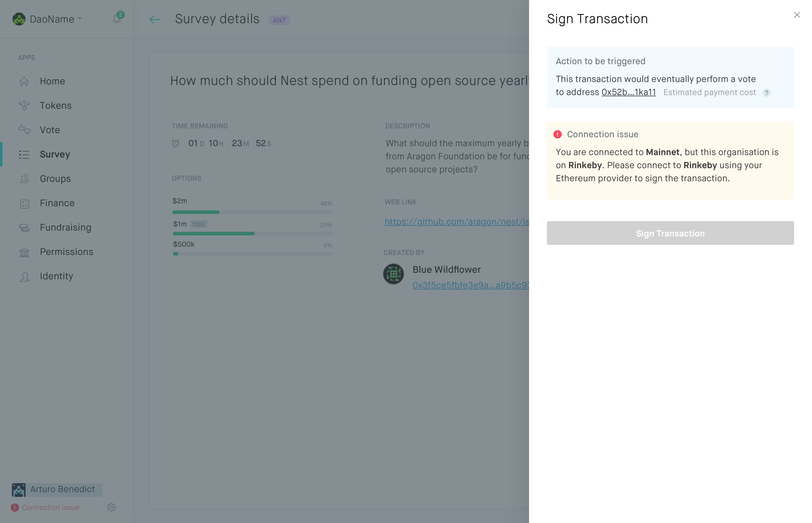Open the Permissions app
The width and height of the screenshot is (812, 523).
pos(66,252)
